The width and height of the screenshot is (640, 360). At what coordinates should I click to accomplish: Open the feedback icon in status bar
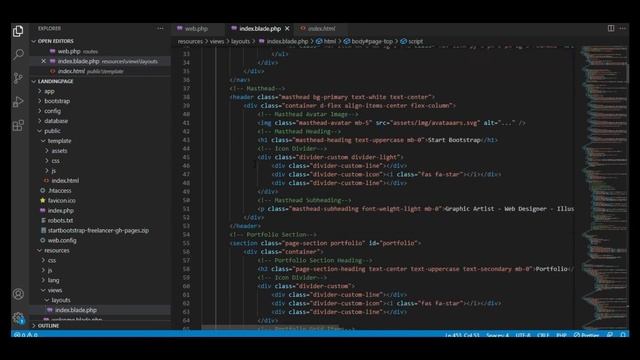[610, 335]
